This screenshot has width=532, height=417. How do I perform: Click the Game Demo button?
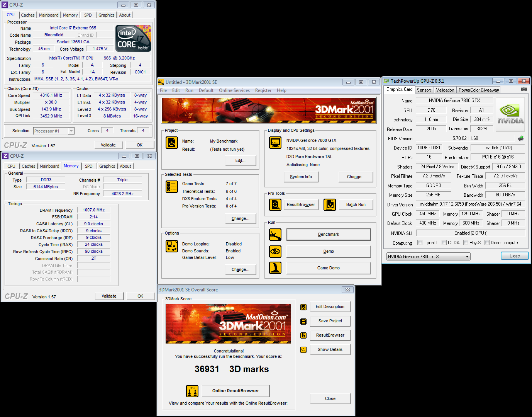(329, 268)
